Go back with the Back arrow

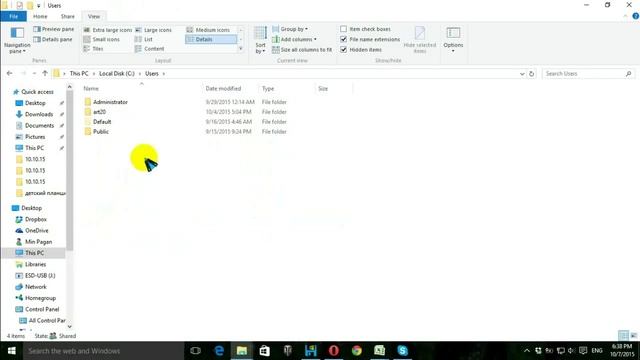pyautogui.click(x=9, y=73)
